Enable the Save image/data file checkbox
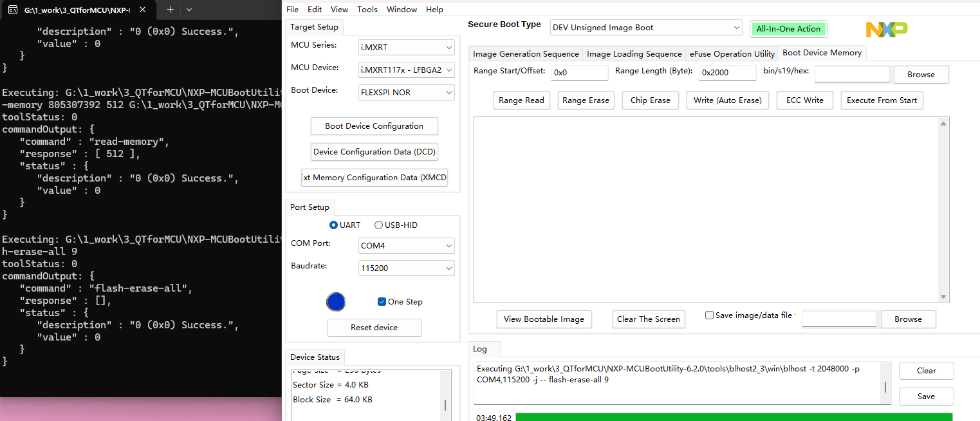Viewport: 980px width, 421px height. coord(709,315)
